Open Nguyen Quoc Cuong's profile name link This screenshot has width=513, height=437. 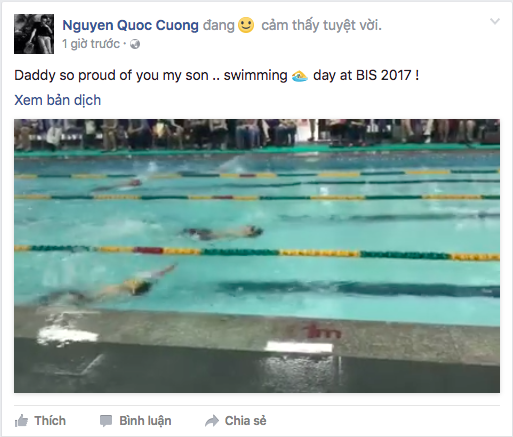(x=130, y=25)
